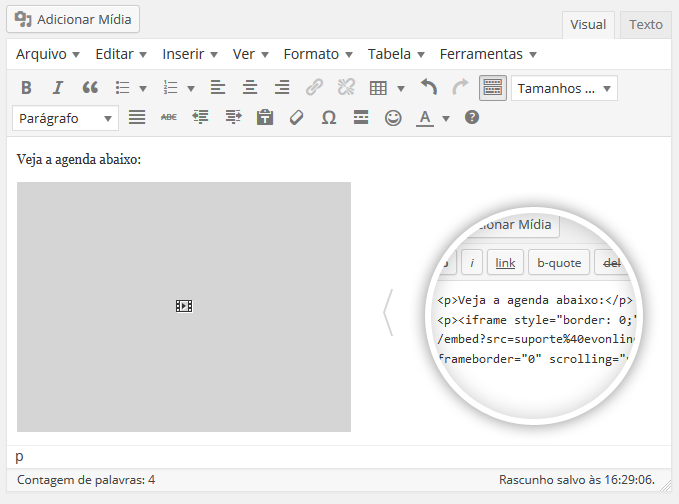Click the 'Veja a agenda abaixo:' text
The height and width of the screenshot is (504, 679).
(x=79, y=160)
